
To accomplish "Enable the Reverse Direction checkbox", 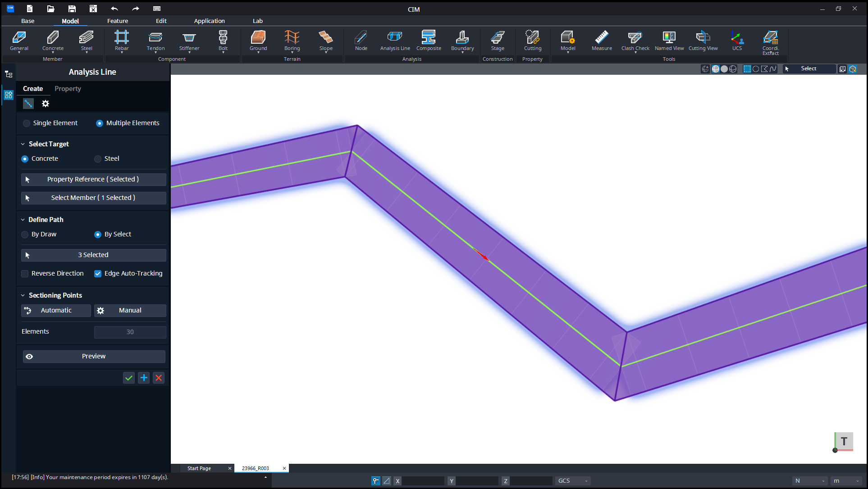I will pyautogui.click(x=25, y=274).
